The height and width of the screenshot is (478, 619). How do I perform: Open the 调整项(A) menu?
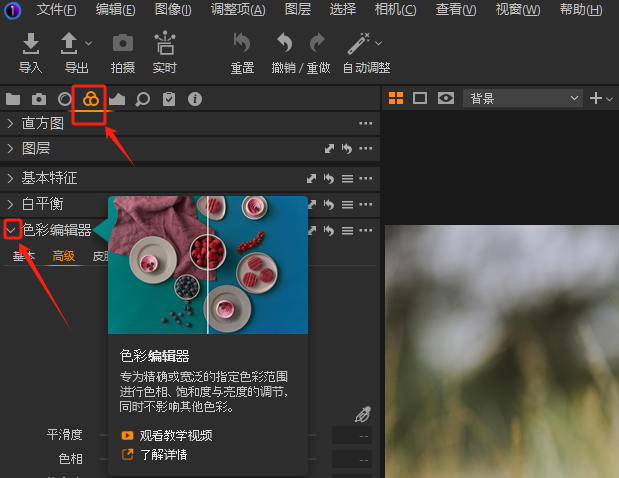pyautogui.click(x=238, y=9)
